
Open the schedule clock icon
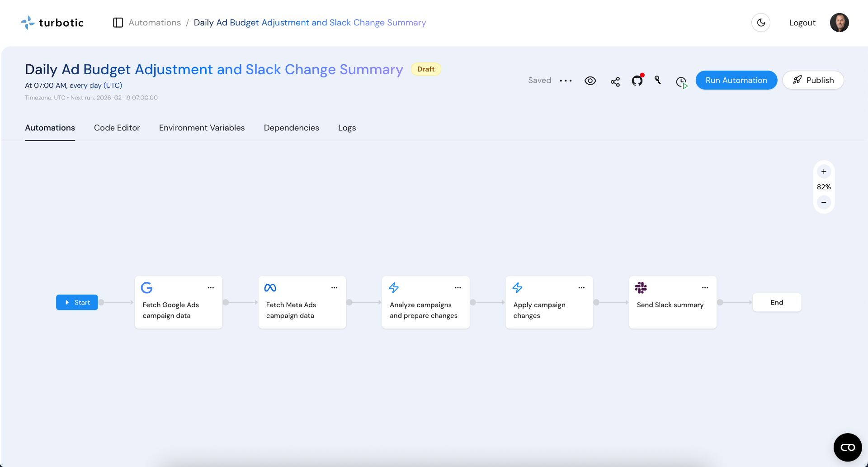(x=681, y=82)
